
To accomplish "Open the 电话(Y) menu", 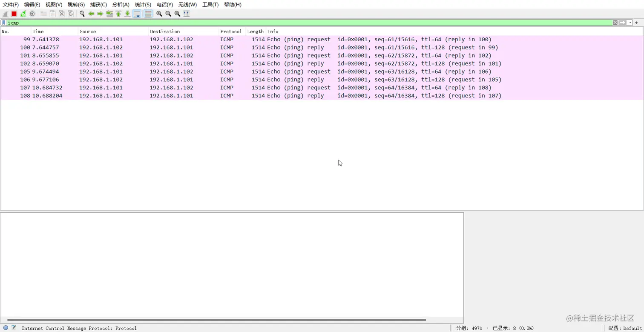I will tap(165, 5).
